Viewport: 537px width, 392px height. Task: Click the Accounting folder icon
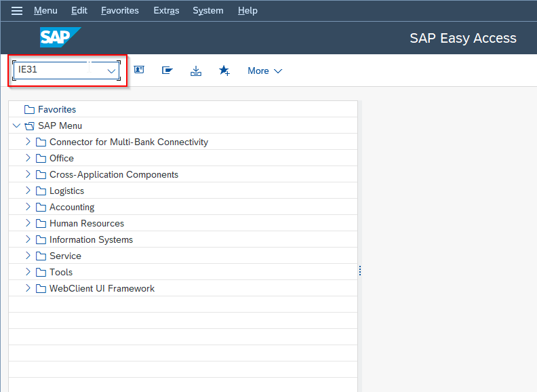[41, 208]
